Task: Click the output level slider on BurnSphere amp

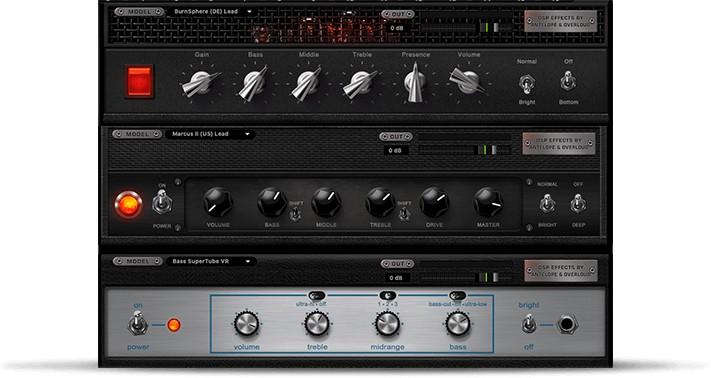Action: [467, 28]
